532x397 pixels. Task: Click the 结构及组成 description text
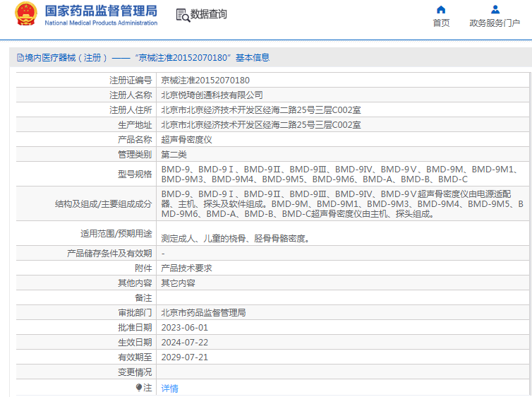click(342, 203)
